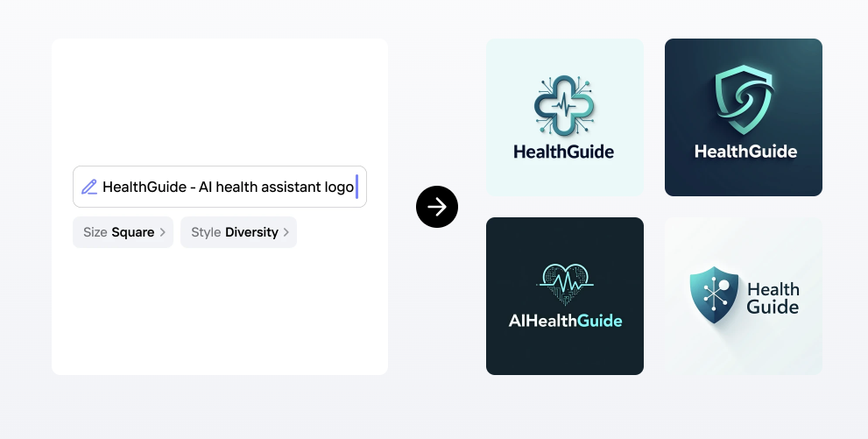Screen dimensions: 868x439
Task: Click the two-line Health Guide wordmark
Action: point(773,298)
